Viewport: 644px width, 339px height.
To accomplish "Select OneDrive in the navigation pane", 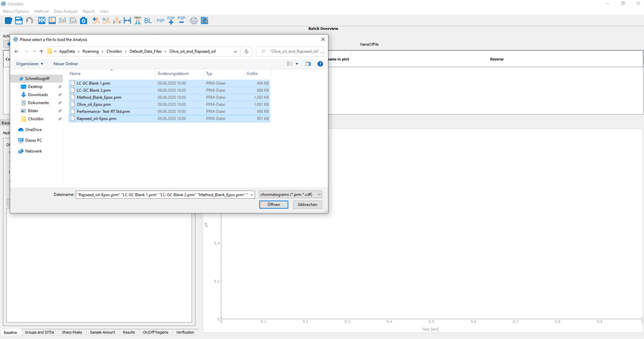I will [34, 130].
